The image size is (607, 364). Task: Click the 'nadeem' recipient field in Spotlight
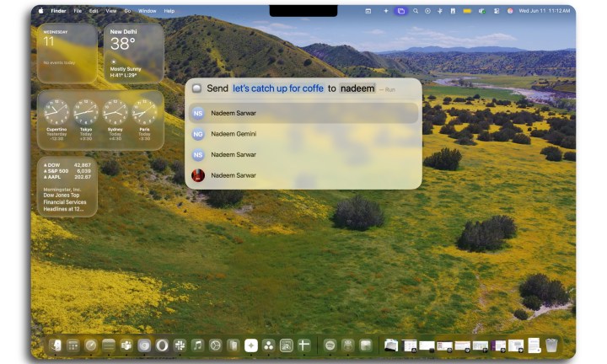(357, 88)
